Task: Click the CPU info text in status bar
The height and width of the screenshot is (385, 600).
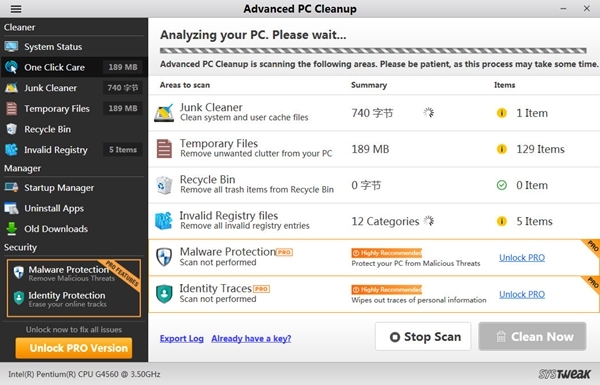Action: (x=84, y=374)
